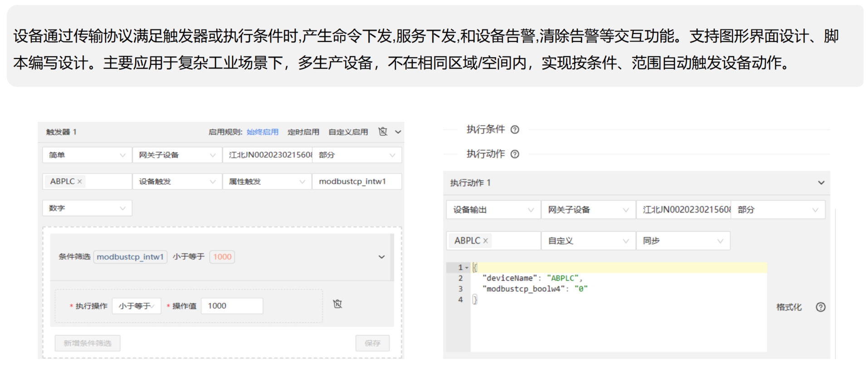Click the help icon next to 执行动作
The height and width of the screenshot is (370, 868).
tap(515, 154)
